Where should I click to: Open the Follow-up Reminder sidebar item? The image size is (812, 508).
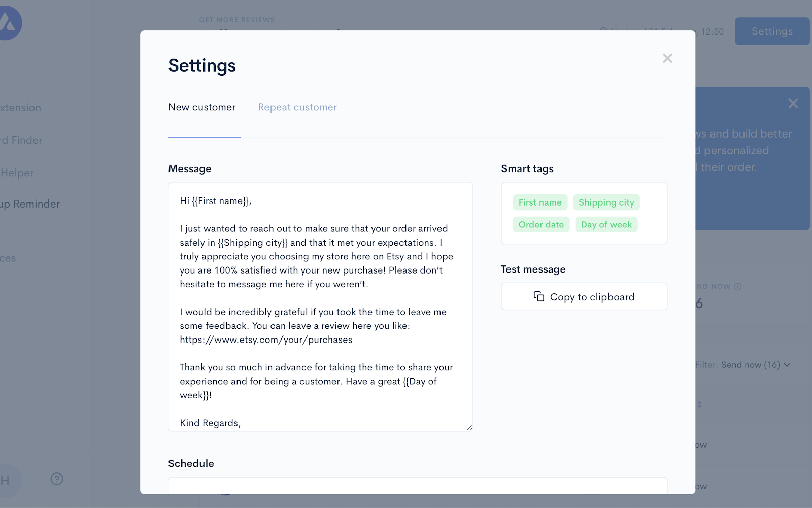(x=30, y=204)
